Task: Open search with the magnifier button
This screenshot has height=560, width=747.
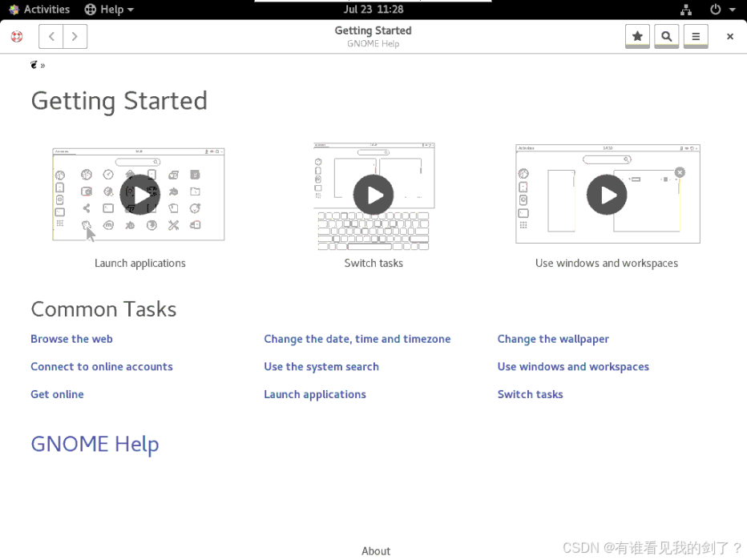Action: (667, 37)
